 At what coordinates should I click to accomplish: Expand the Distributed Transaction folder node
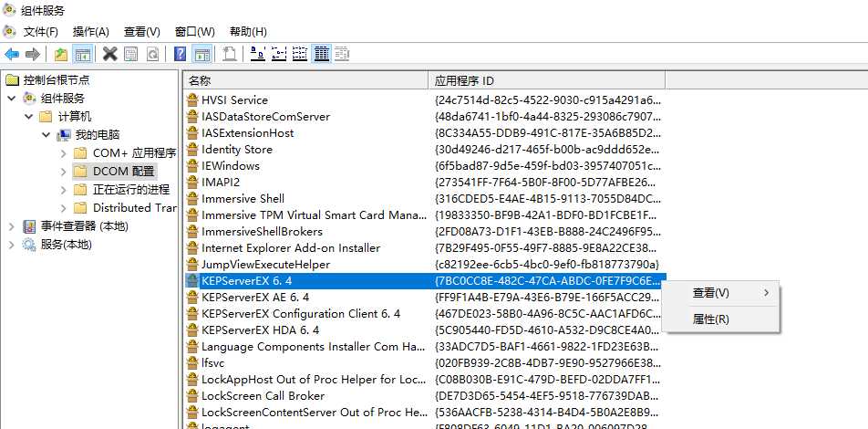64,208
